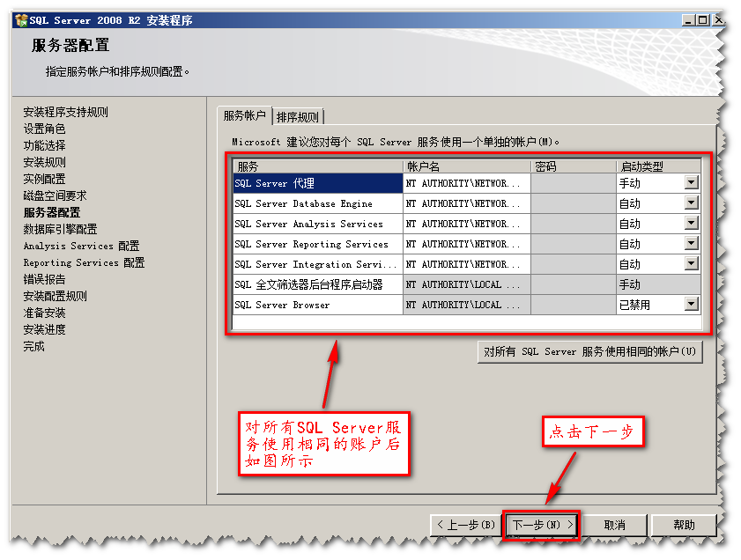Open startup type dropdown for SQL Server 代理

tap(692, 183)
